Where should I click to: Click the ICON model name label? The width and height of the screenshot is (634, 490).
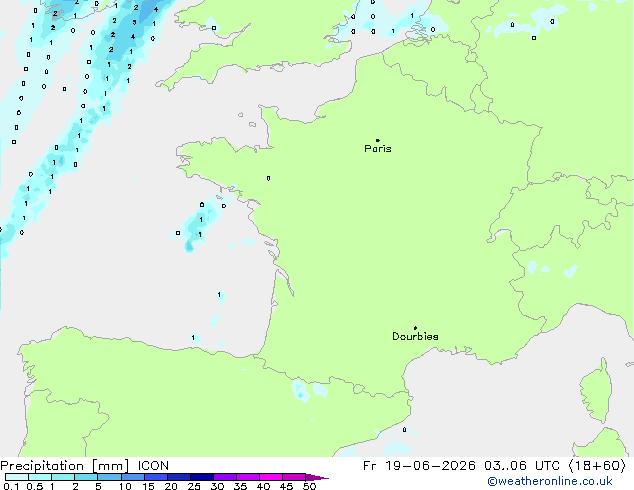pos(153,466)
